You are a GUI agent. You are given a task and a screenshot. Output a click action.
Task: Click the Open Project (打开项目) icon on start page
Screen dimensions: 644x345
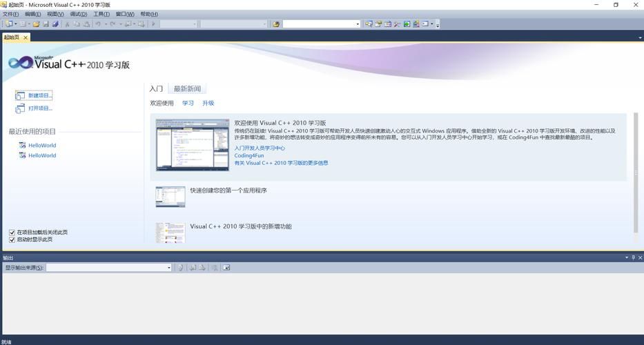pos(20,108)
